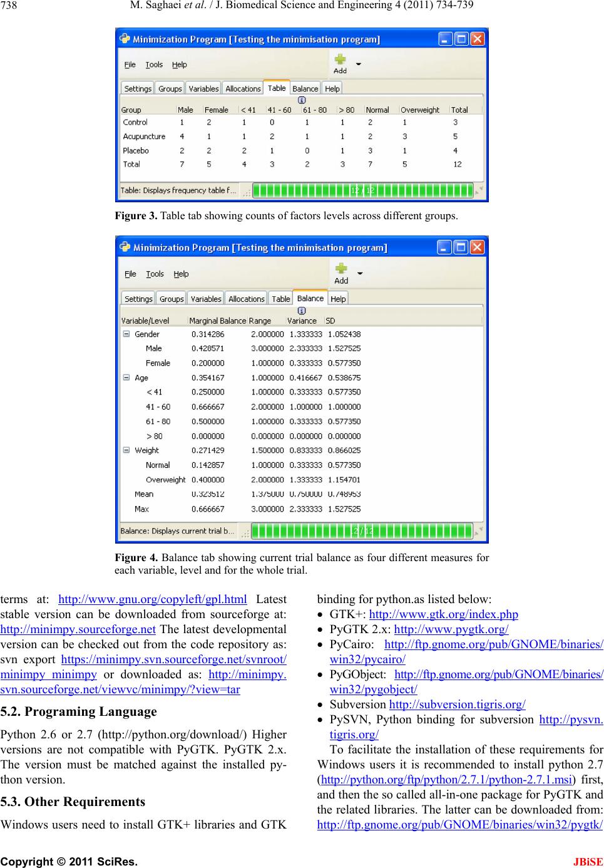The height and width of the screenshot is (868, 604).
Task: Open the minimpy.sourceforge.net link
Action: [x=78, y=628]
